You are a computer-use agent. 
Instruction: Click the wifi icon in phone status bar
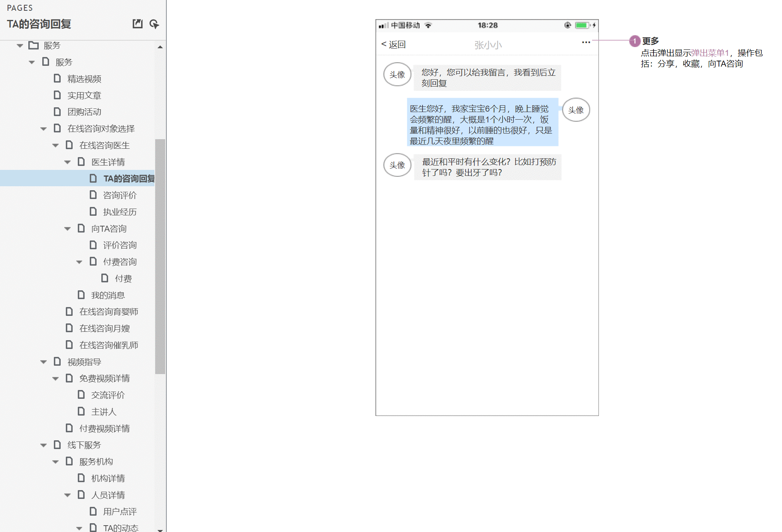point(428,25)
